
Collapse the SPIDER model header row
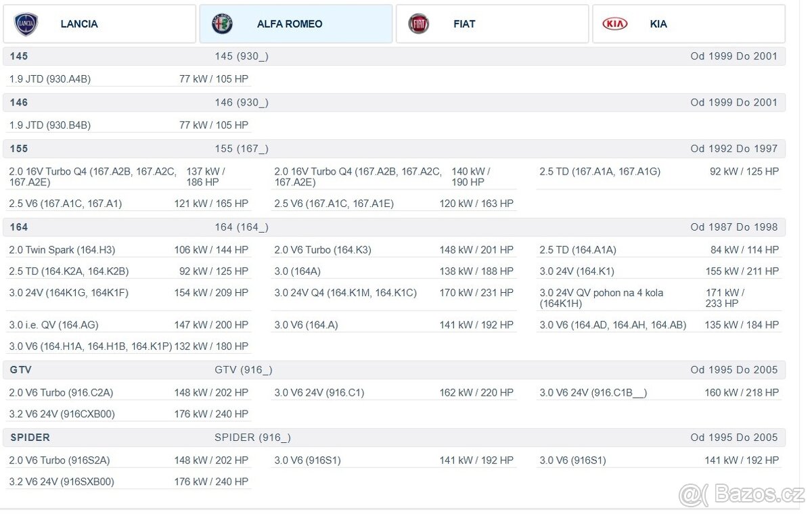394,438
